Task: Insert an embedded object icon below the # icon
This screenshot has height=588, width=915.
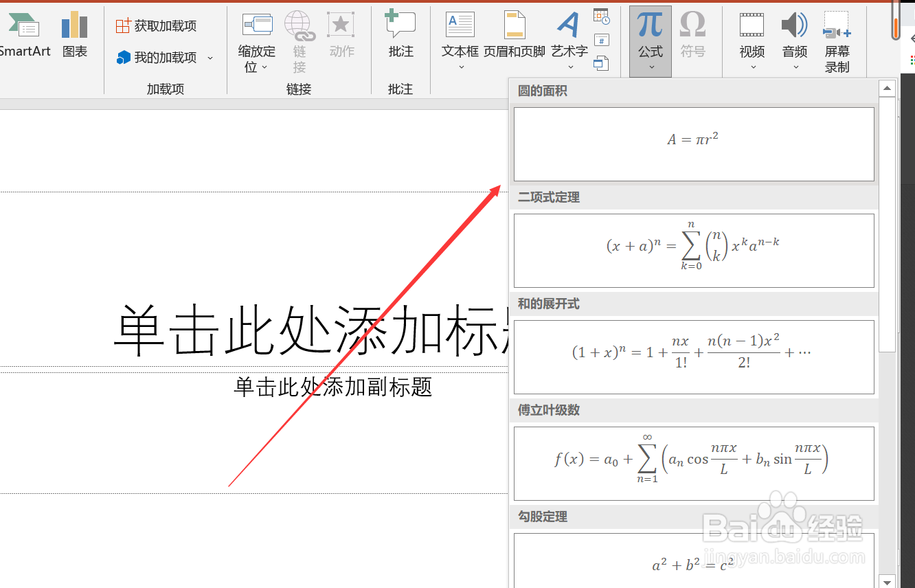Action: (602, 63)
